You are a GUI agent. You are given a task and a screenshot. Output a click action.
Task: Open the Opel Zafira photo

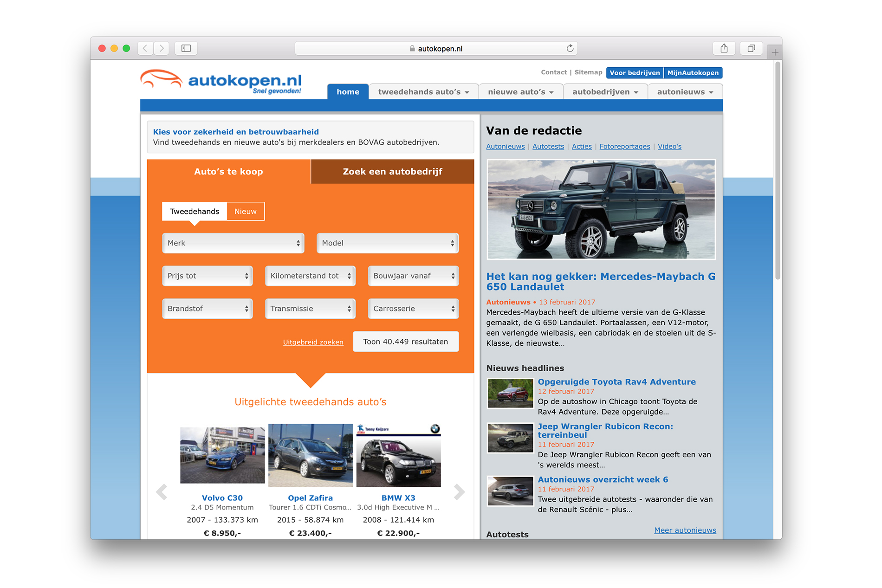pos(311,455)
